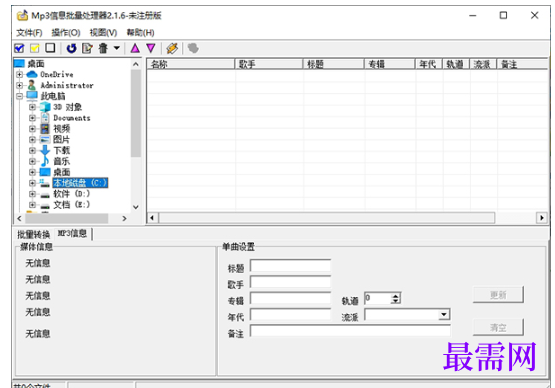Switch to the MP3信息 tab
This screenshot has width=555, height=388.
pos(72,233)
